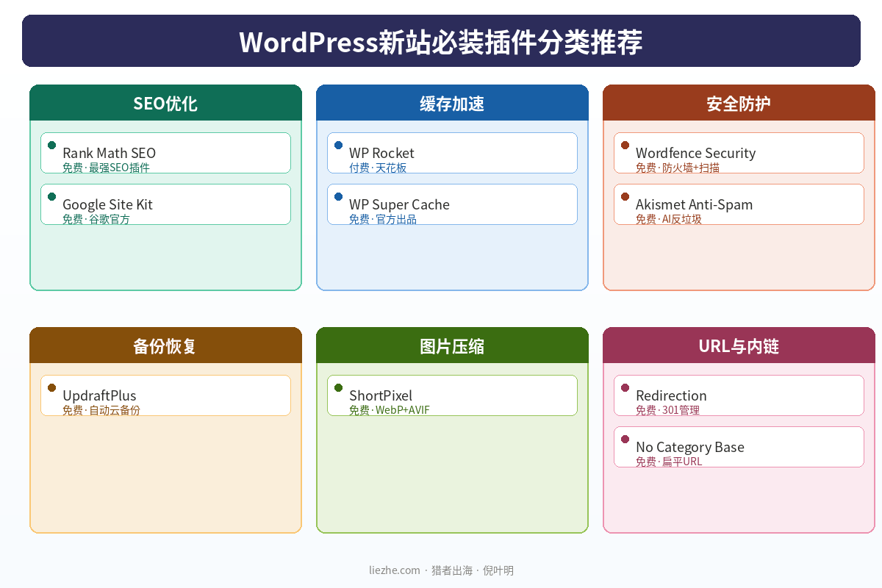Click the 免费·WebP+AVIF description
Image resolution: width=882 pixels, height=588 pixels.
390,410
